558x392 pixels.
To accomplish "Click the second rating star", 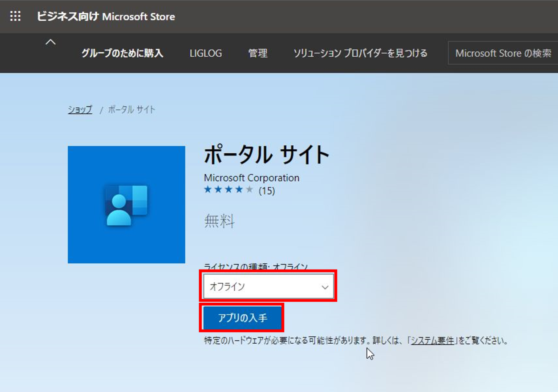I will pos(218,189).
